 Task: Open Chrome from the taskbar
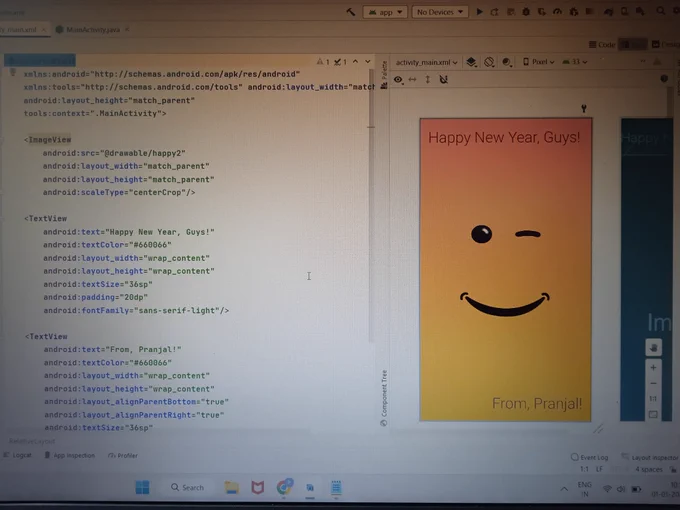(x=284, y=487)
